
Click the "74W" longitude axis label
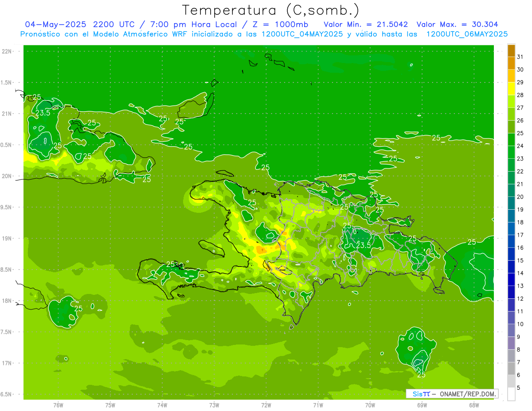(162, 405)
